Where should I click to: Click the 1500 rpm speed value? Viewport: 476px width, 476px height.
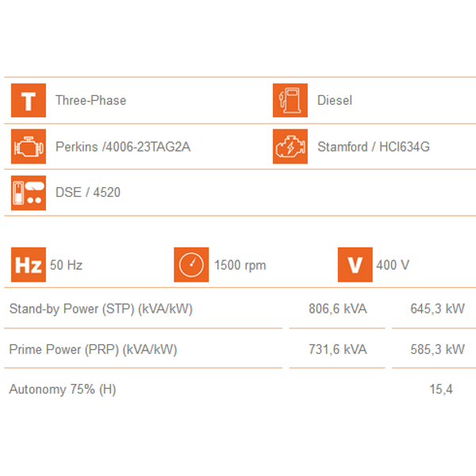point(240,265)
